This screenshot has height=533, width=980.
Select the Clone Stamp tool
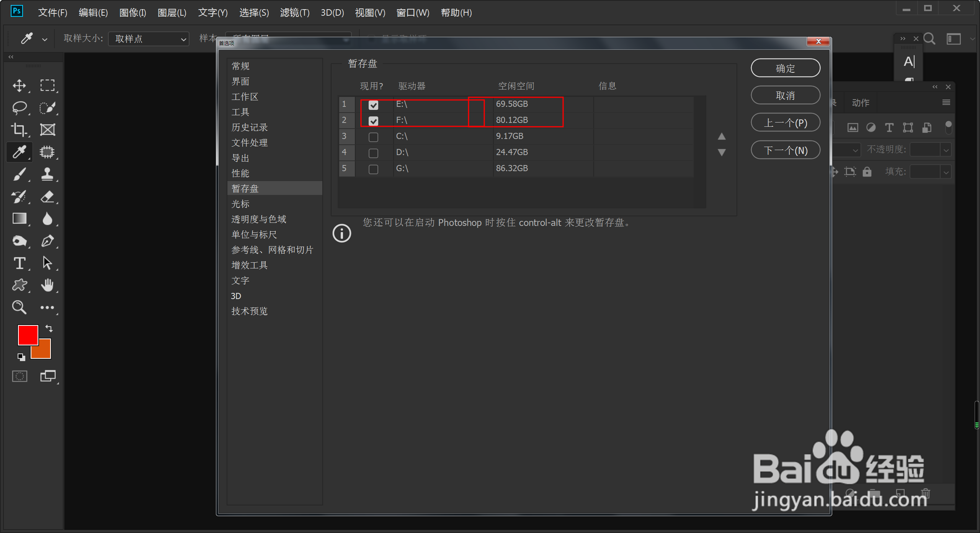pyautogui.click(x=47, y=174)
